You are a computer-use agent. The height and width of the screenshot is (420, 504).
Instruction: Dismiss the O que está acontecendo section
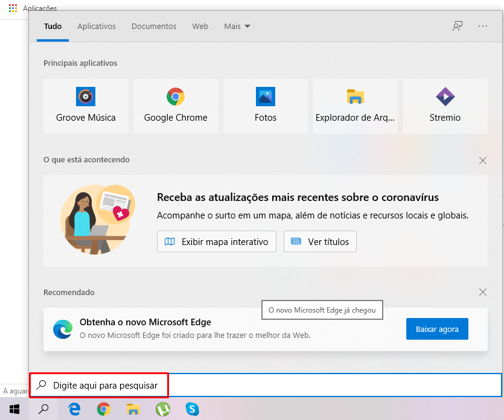482,161
